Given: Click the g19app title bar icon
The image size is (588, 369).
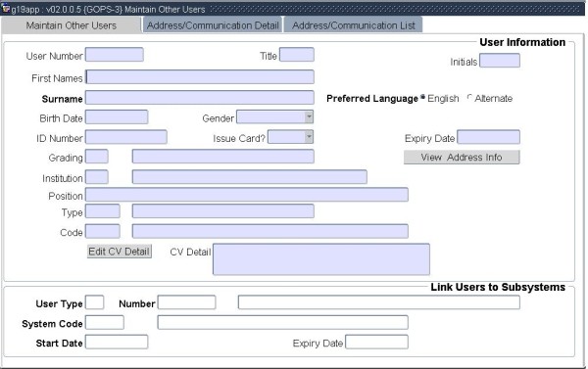Looking at the screenshot, I should [x=5, y=8].
